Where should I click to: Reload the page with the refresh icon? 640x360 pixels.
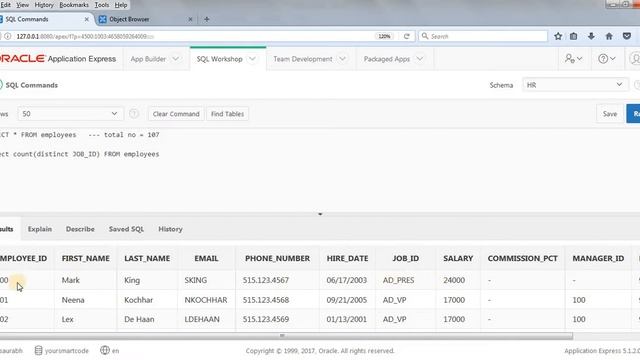click(x=407, y=36)
